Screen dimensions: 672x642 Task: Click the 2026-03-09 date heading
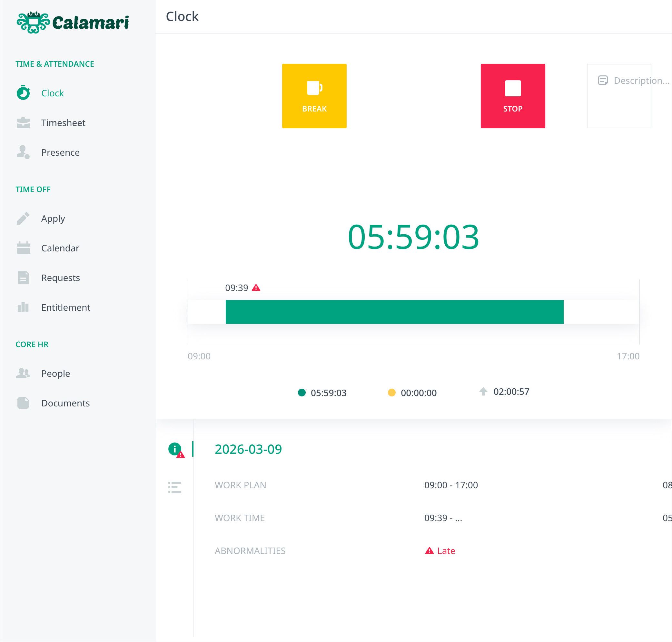pos(248,449)
